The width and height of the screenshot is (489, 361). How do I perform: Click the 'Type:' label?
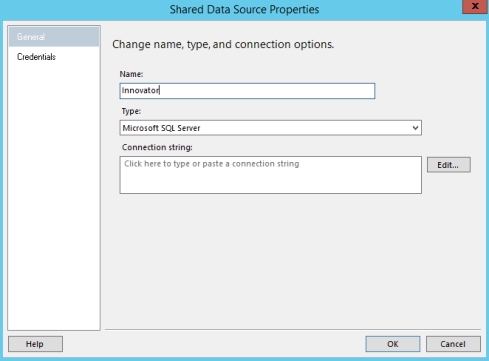click(131, 111)
